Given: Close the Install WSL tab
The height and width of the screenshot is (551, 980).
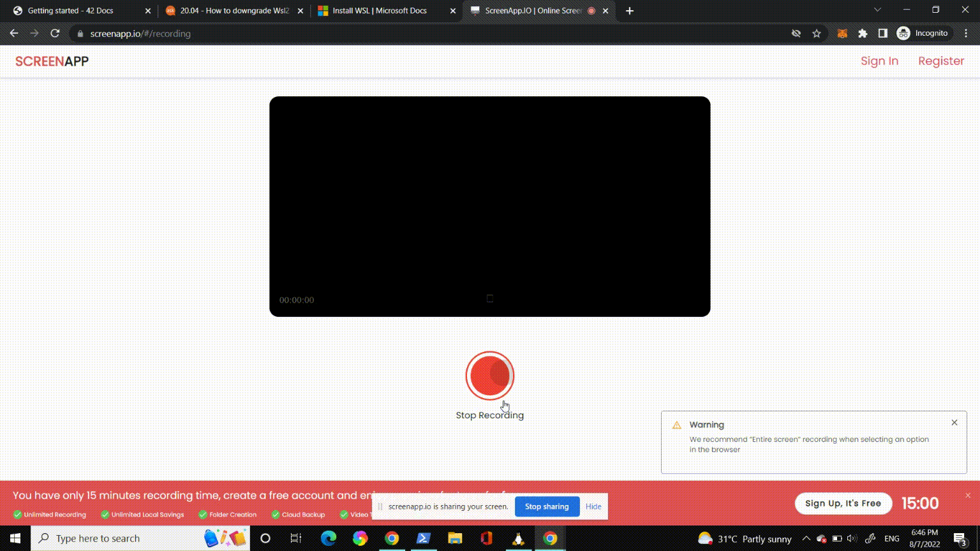Looking at the screenshot, I should [453, 11].
